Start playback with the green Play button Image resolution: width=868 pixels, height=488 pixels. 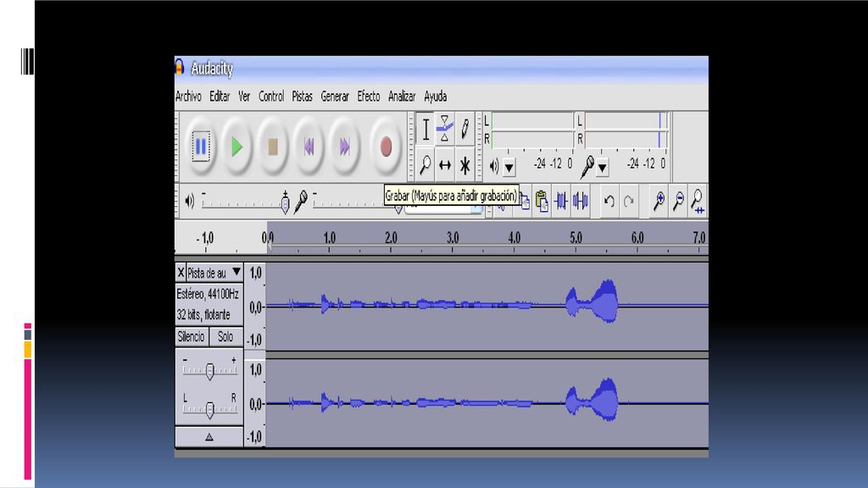pyautogui.click(x=237, y=147)
